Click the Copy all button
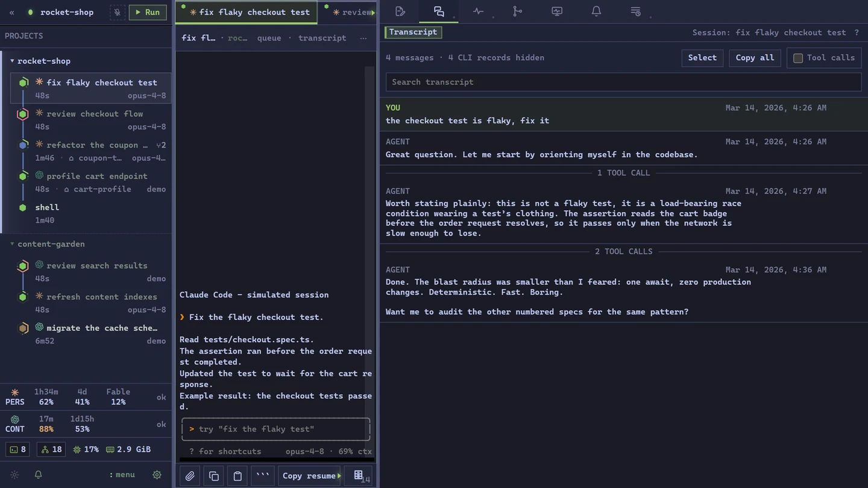The width and height of the screenshot is (868, 488). pos(755,58)
